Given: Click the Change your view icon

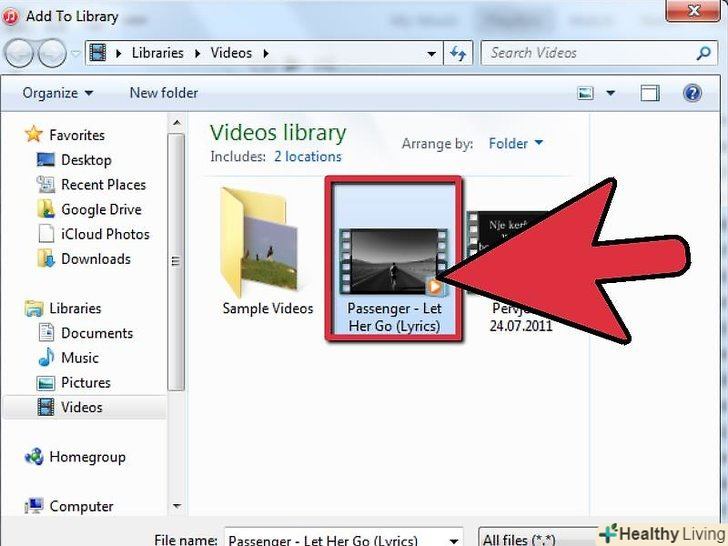Looking at the screenshot, I should coord(585,93).
